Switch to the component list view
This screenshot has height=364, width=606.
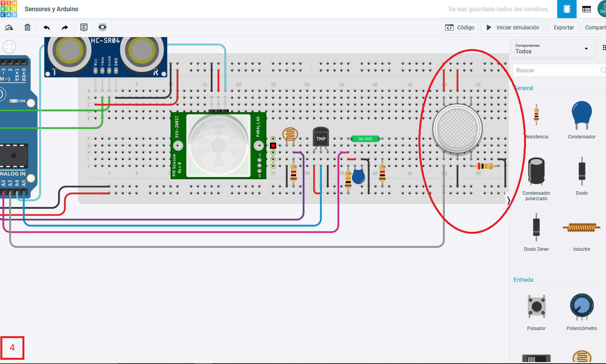tap(586, 9)
